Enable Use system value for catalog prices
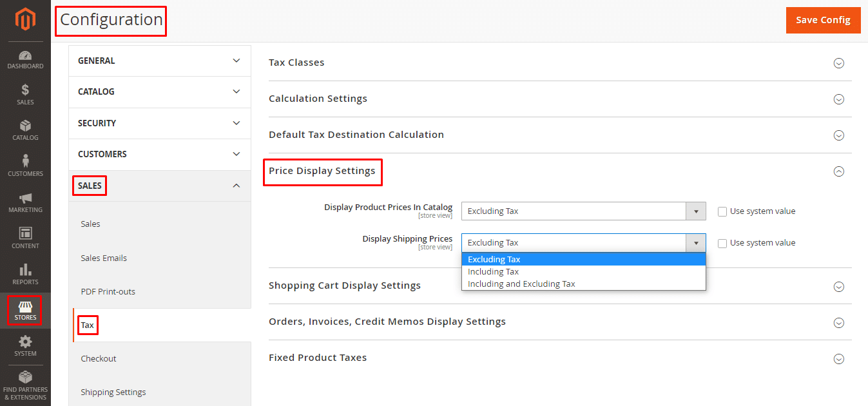Viewport: 868px width, 406px height. [x=722, y=211]
